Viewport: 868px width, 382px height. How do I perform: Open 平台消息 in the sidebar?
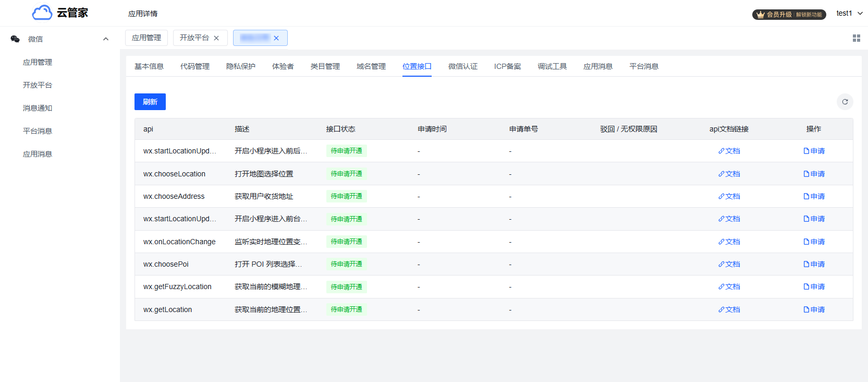point(38,131)
